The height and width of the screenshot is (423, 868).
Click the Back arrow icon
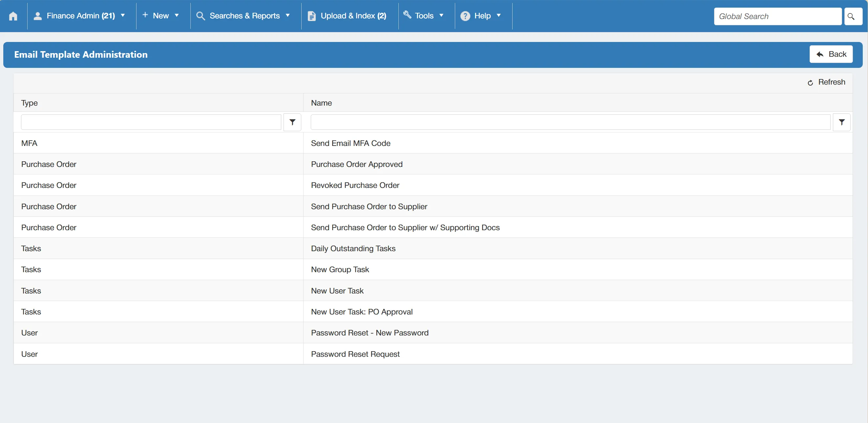[820, 54]
